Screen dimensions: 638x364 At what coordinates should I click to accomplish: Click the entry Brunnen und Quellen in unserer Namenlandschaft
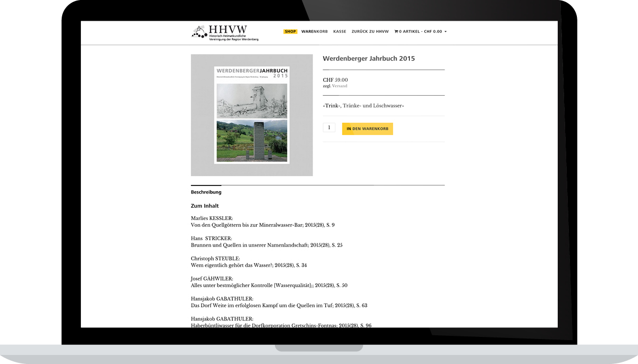(x=267, y=246)
